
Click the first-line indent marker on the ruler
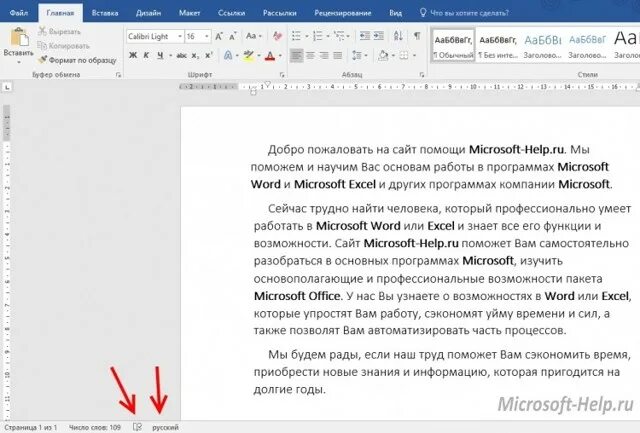click(x=267, y=84)
